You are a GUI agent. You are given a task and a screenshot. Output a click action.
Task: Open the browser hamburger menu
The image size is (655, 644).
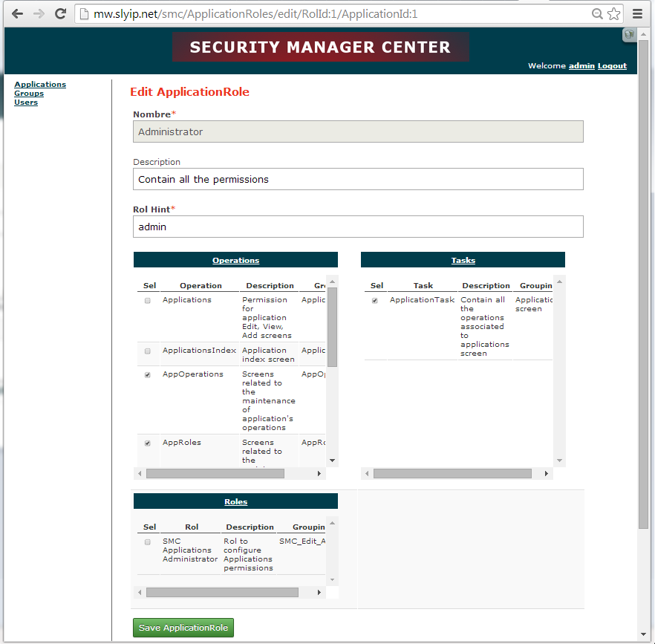(x=637, y=13)
